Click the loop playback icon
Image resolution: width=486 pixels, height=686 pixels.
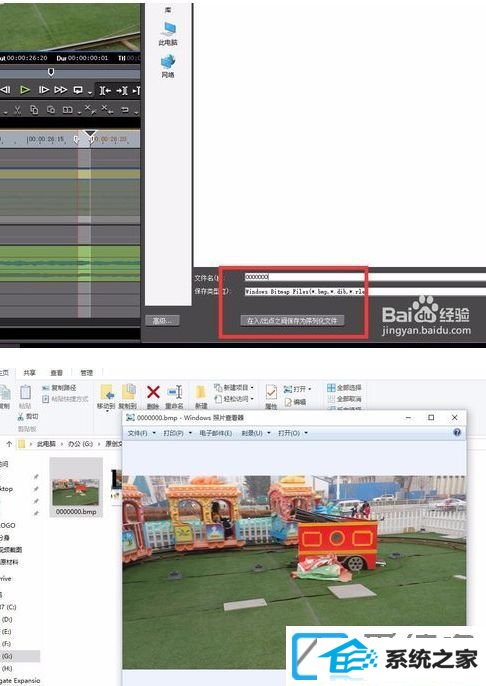click(x=78, y=90)
